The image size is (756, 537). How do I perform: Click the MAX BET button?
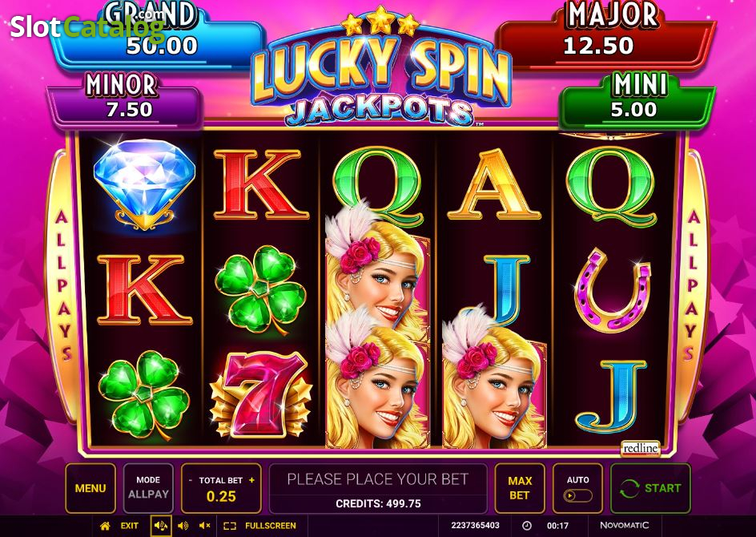point(520,488)
